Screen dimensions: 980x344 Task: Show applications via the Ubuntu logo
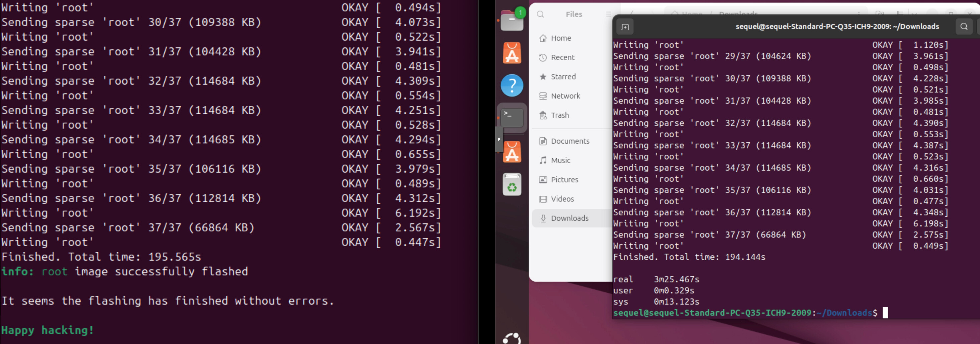512,338
